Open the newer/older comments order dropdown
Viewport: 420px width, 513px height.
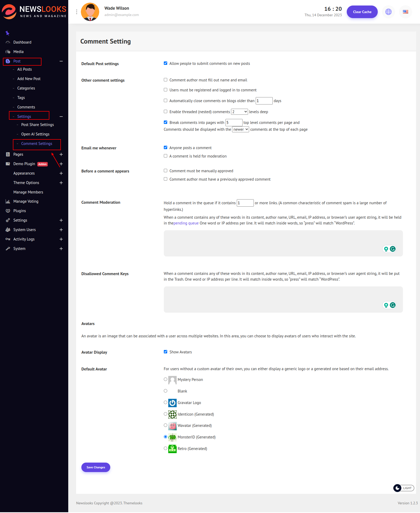pos(240,129)
